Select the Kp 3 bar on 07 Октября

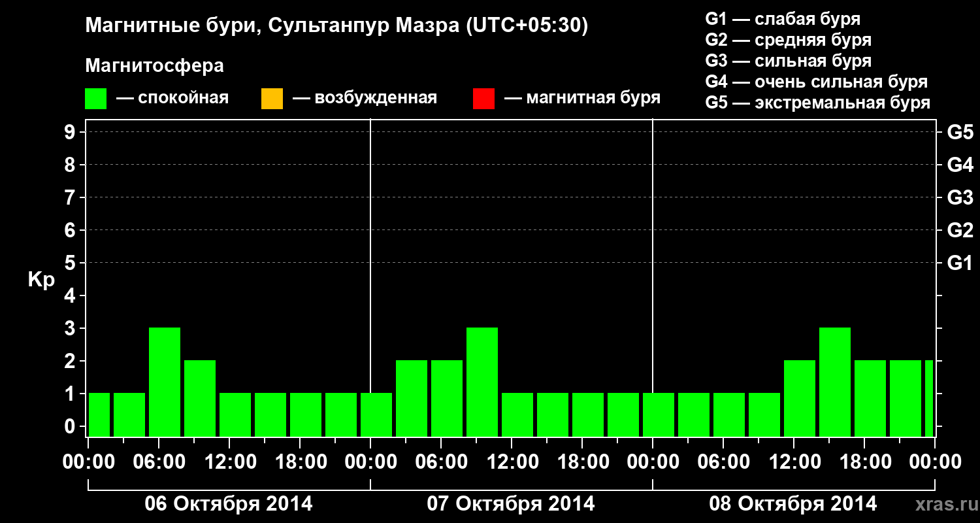tap(482, 382)
